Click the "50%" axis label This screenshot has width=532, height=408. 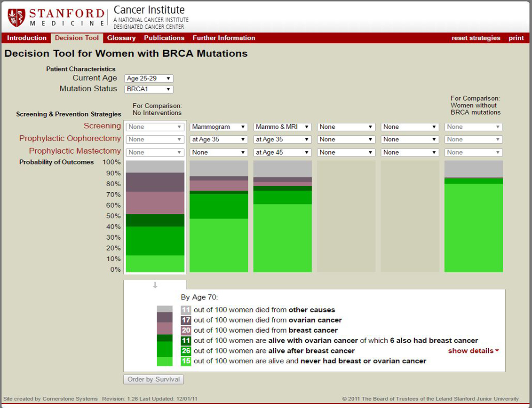click(113, 216)
